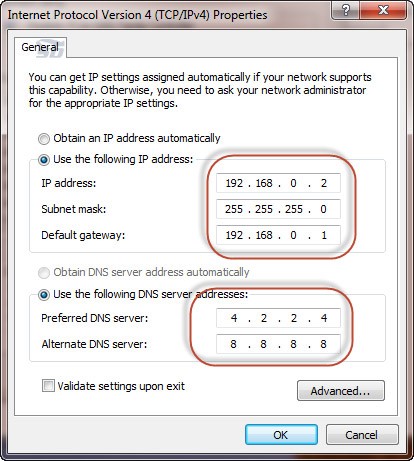Enable Validate settings upon exit checkbox
The image size is (414, 461).
pos(48,386)
